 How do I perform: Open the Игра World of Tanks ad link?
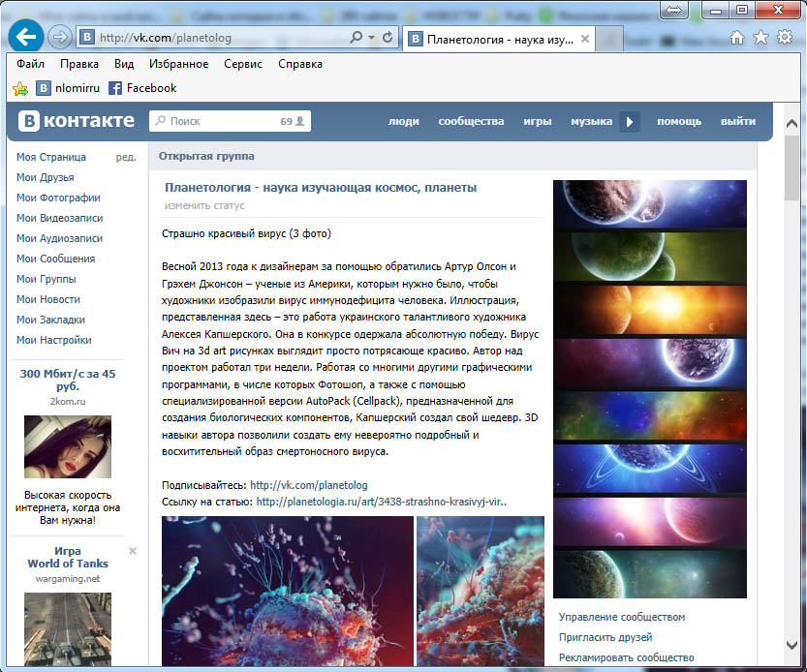click(68, 557)
